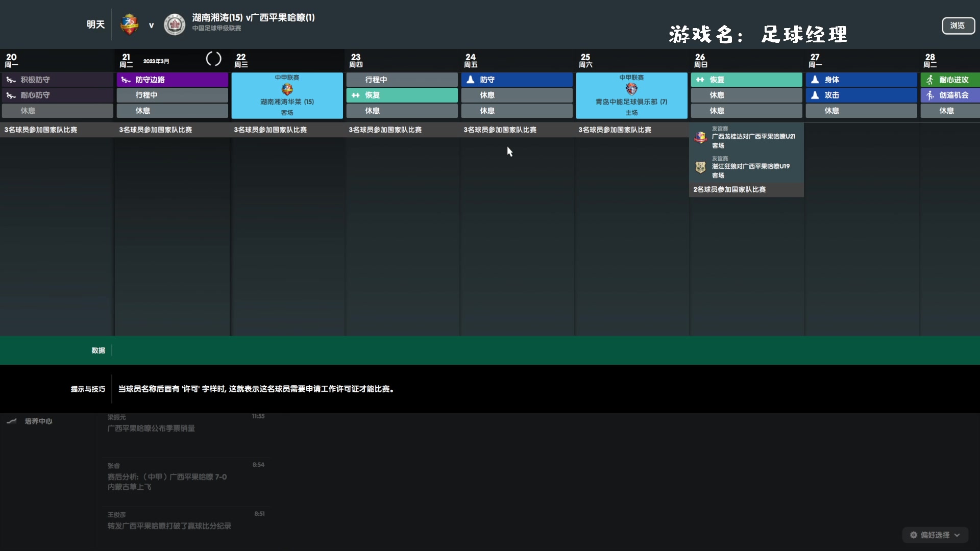This screenshot has width=980, height=551.
Task: Click the player icon beside 创造机会
Action: (x=930, y=95)
